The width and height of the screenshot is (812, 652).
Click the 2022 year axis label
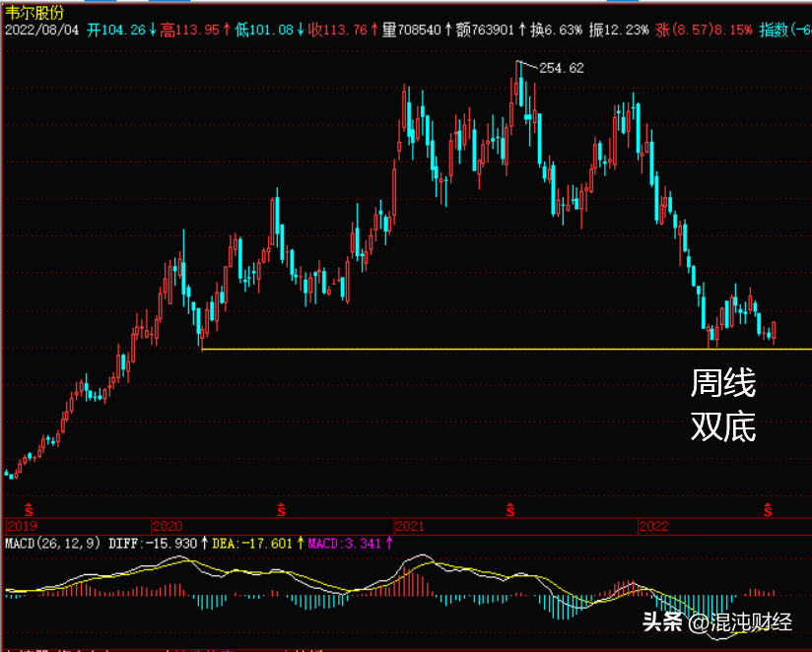(x=654, y=527)
